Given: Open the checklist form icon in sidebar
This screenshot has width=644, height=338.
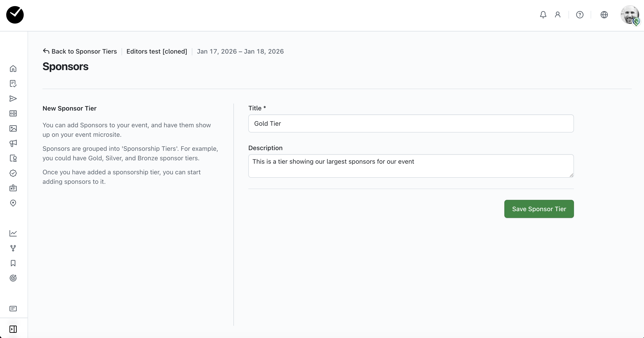Looking at the screenshot, I should click(13, 84).
